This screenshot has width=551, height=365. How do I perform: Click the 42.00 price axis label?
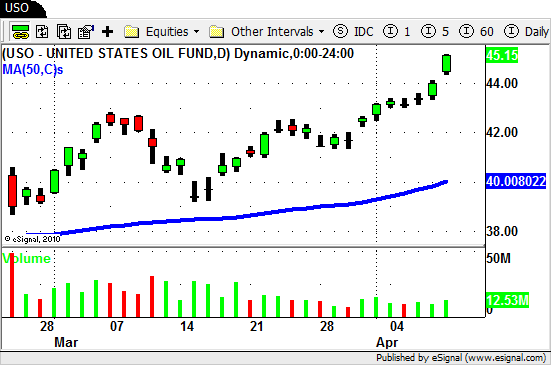click(502, 133)
